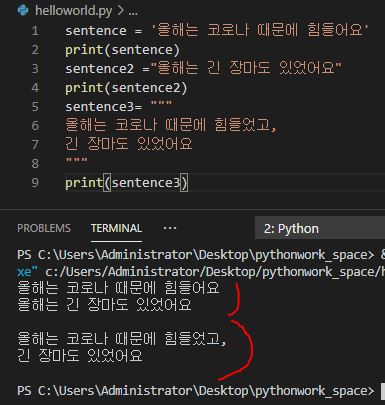Click line number 5 in the gutter
The width and height of the screenshot is (385, 405).
(35, 107)
